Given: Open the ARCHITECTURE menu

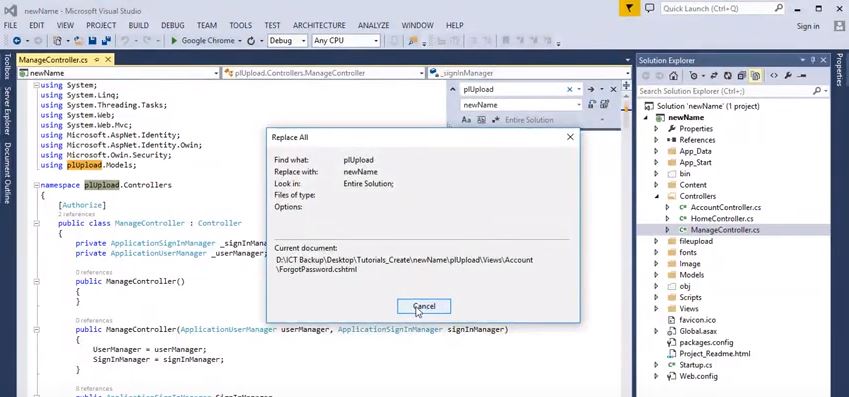Looking at the screenshot, I should [319, 25].
